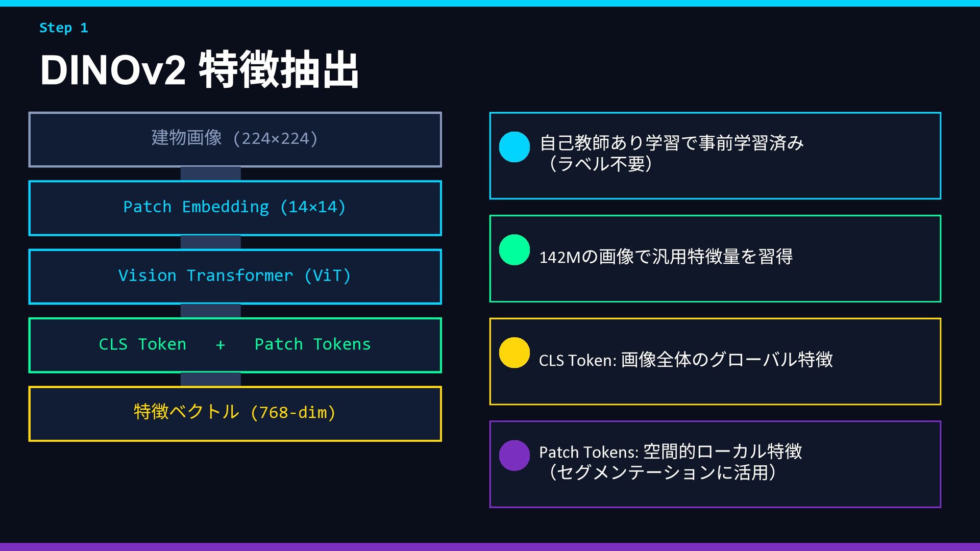Click "Patch Tokens" in the green box

pos(312,344)
